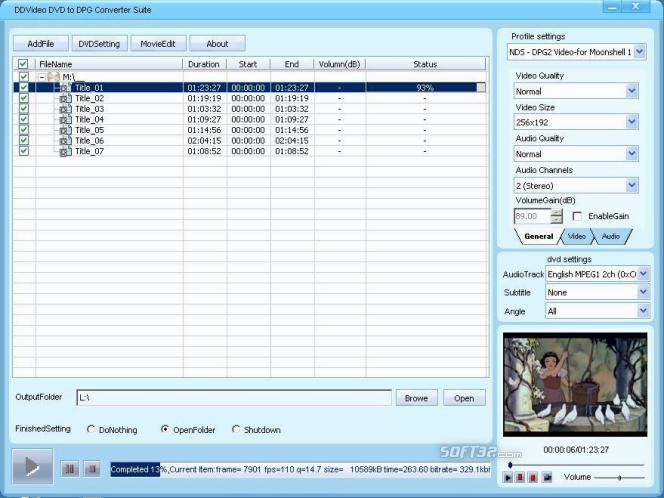Click the VolumeGain value field
This screenshot has height=498, width=664.
532,216
